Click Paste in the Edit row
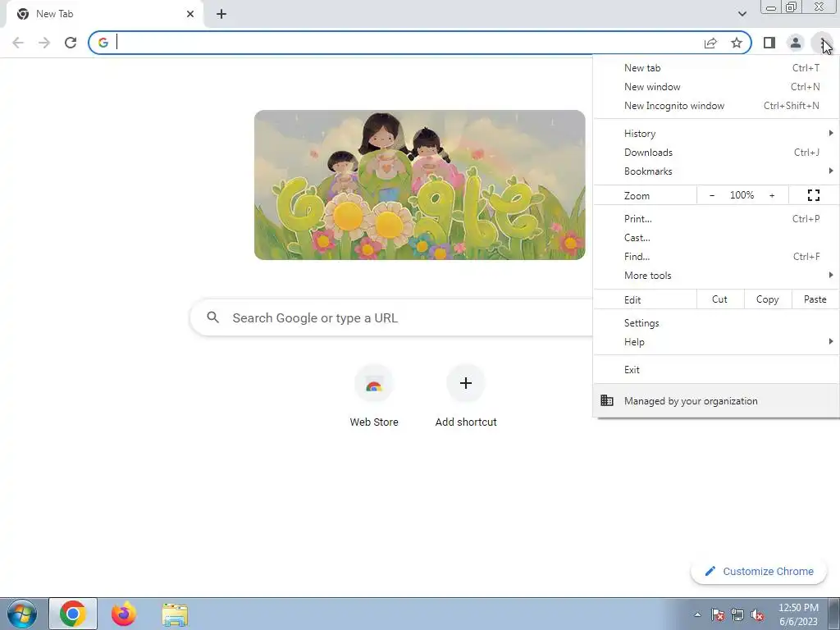 pos(815,299)
